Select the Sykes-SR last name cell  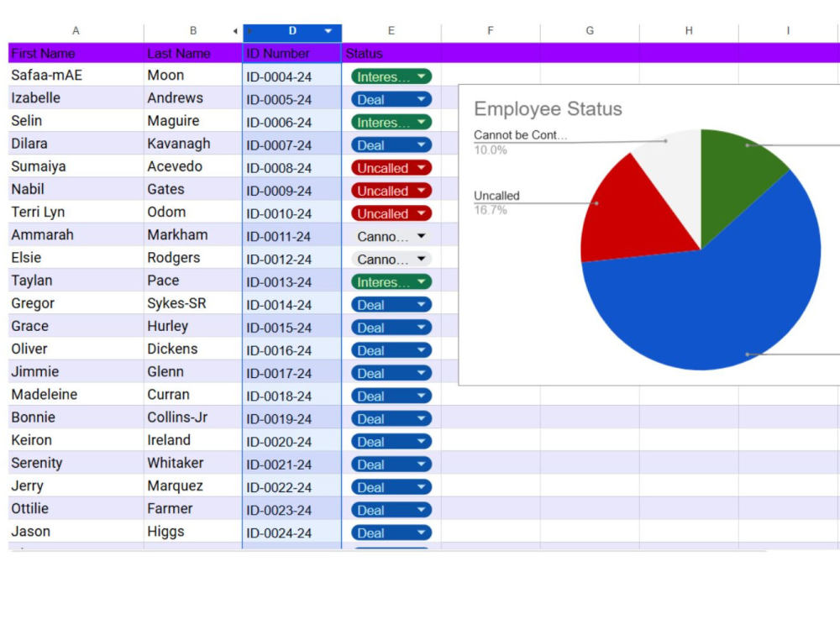(193, 303)
